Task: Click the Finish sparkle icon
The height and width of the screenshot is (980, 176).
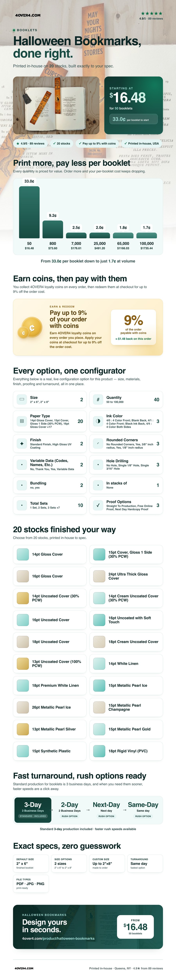Action: click(22, 444)
